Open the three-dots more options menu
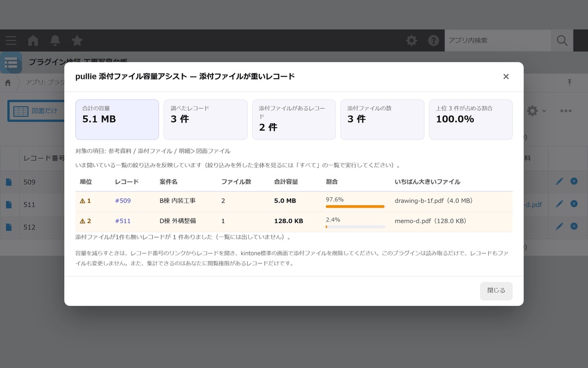588x368 pixels. point(566,111)
